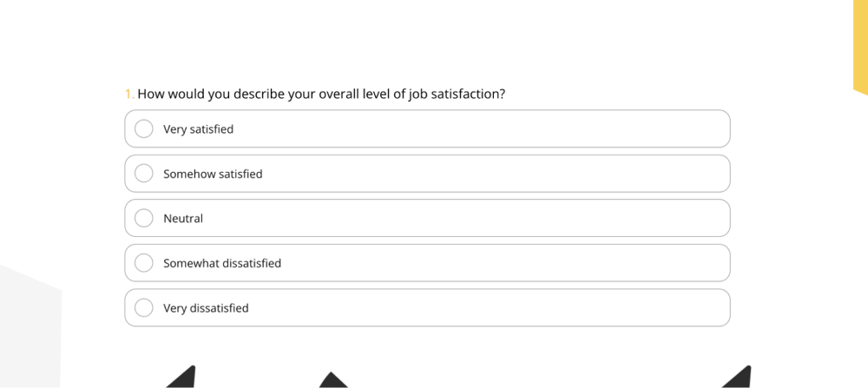
Task: Click the leftmost dark triangle at the bottom
Action: click(x=184, y=378)
